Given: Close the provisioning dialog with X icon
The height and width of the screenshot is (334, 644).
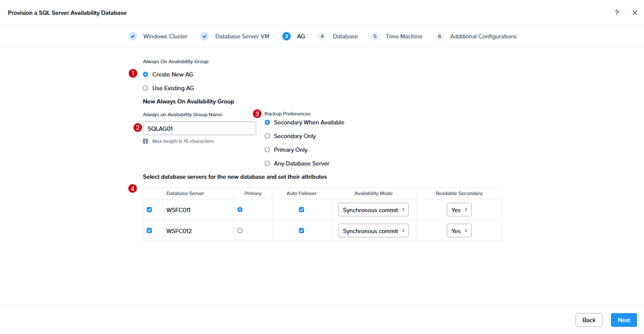Looking at the screenshot, I should 635,13.
